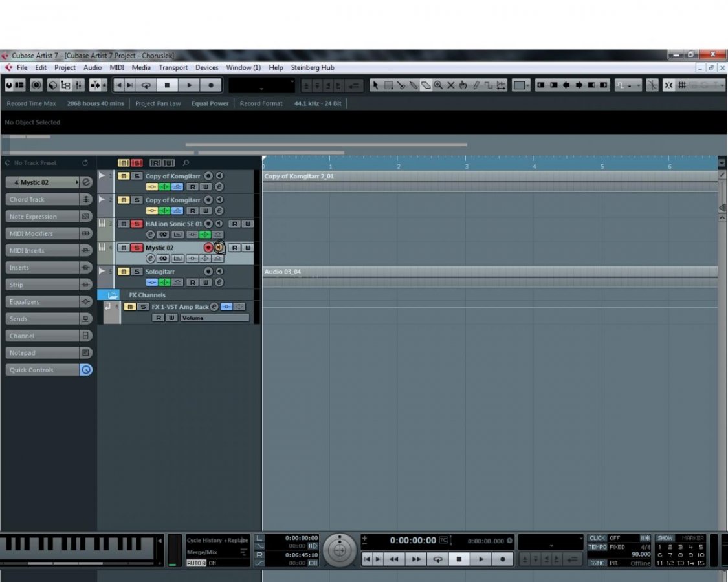728x582 pixels.
Task: Select the Draw pencil tool
Action: click(x=476, y=85)
